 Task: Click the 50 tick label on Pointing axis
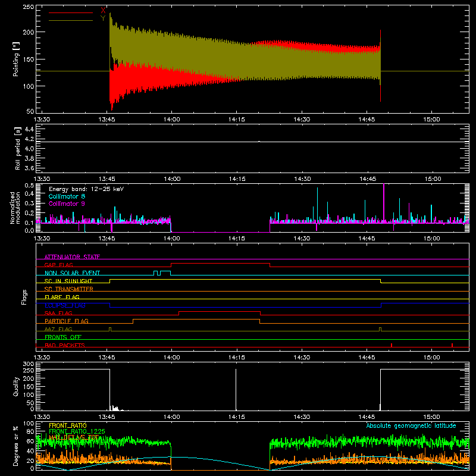(30, 111)
